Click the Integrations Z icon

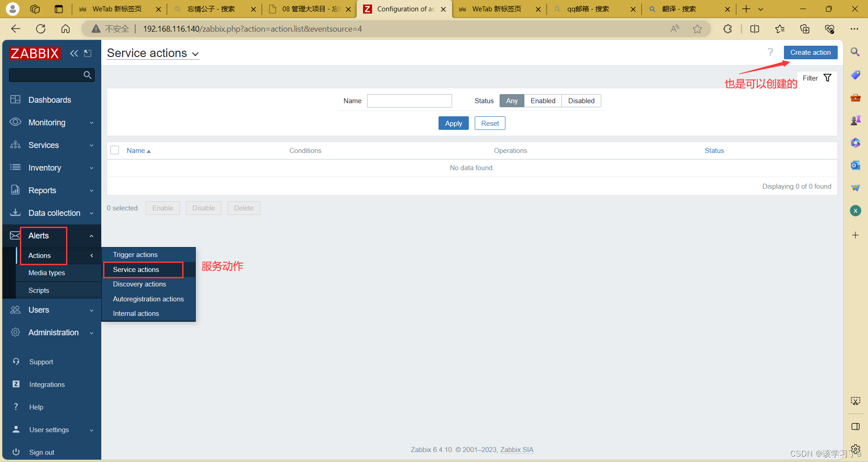tap(16, 384)
